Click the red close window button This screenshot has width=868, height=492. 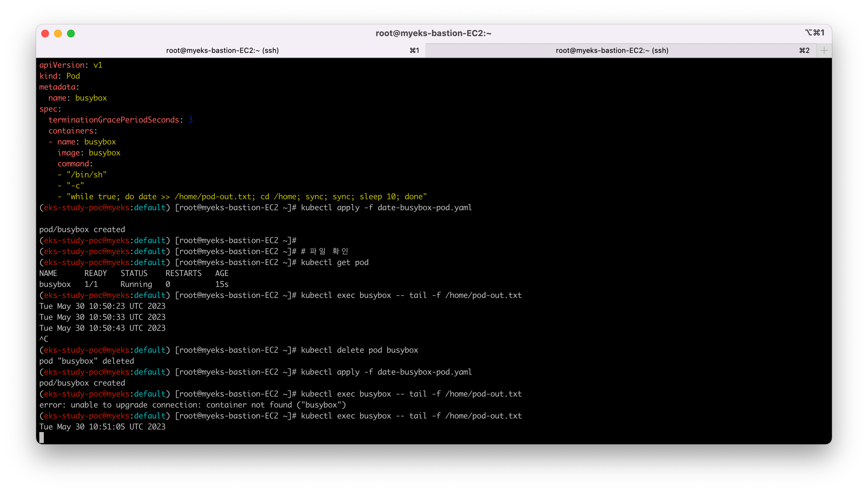click(45, 34)
